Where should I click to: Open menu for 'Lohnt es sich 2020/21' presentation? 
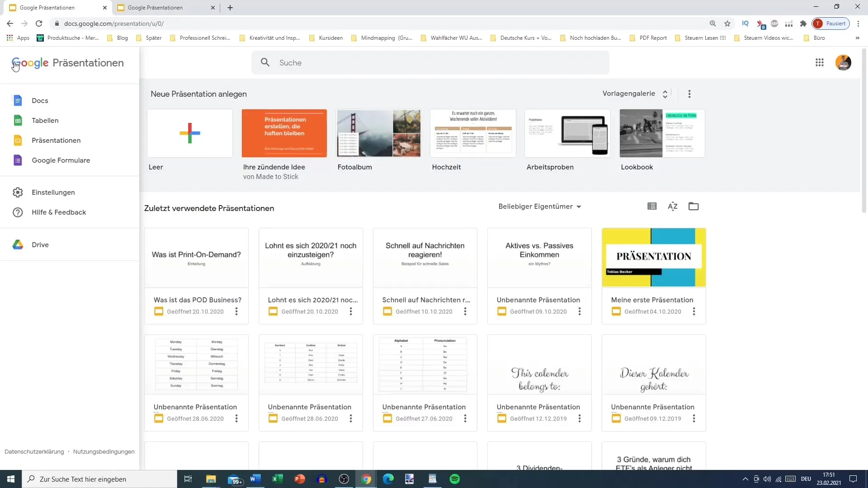pyautogui.click(x=351, y=311)
